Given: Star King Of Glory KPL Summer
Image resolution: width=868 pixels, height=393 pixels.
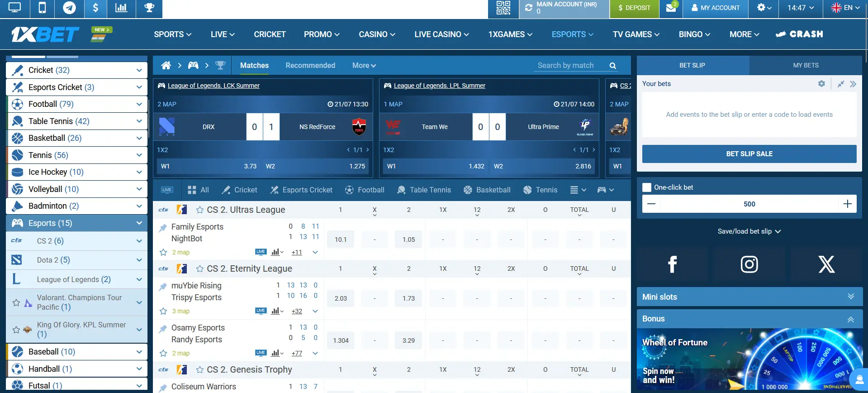Looking at the screenshot, I should tap(16, 330).
